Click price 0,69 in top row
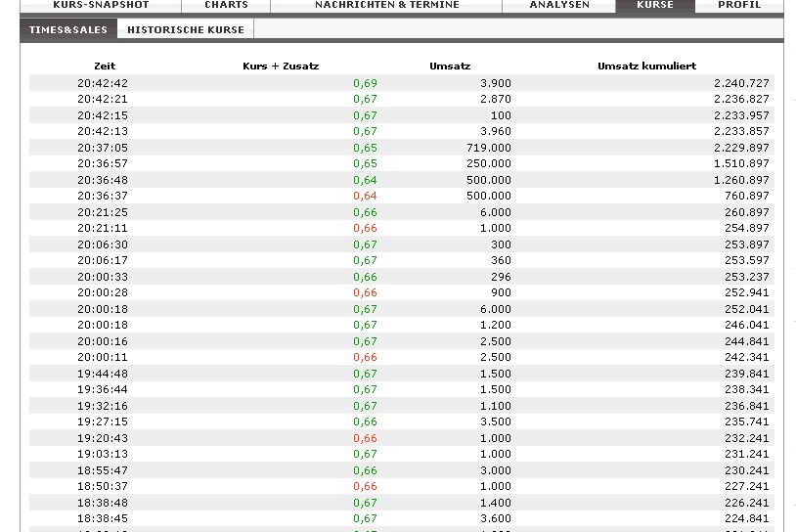Viewport: 796px width, 532px height. point(365,83)
